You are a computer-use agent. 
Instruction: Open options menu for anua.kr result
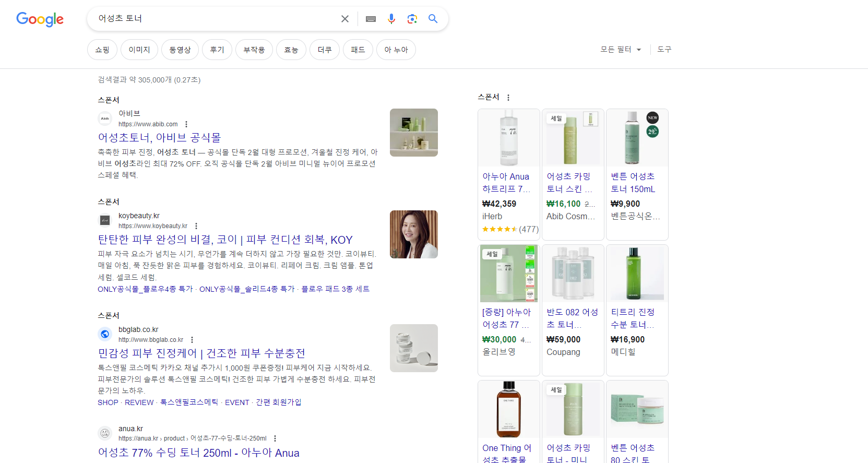[x=275, y=438]
